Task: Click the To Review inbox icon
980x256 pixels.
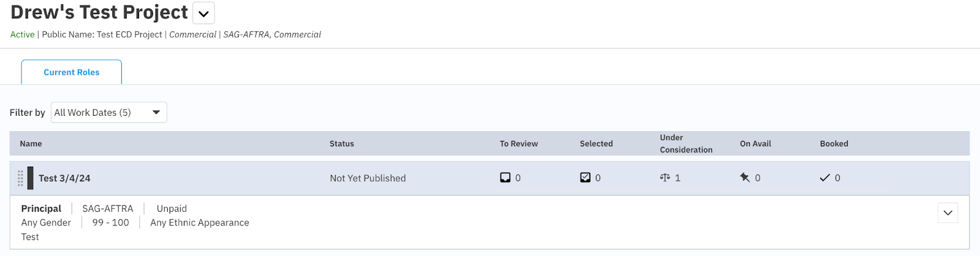Action: [505, 178]
